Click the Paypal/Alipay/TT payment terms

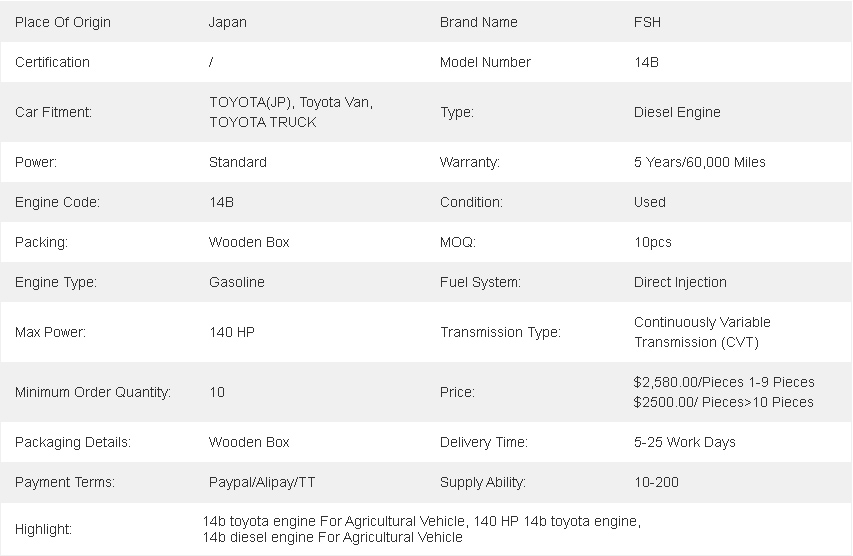[x=262, y=483]
